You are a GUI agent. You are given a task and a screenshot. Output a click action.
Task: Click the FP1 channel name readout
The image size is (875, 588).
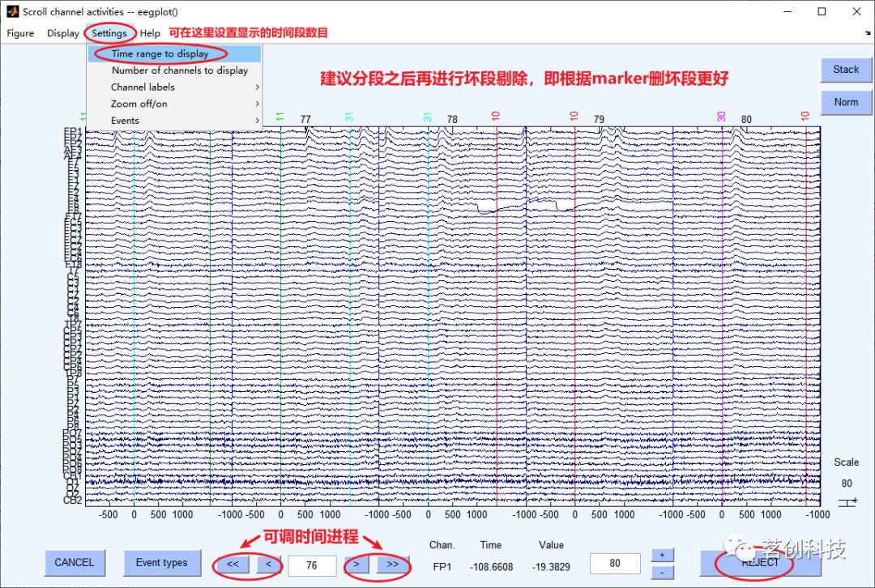point(442,567)
